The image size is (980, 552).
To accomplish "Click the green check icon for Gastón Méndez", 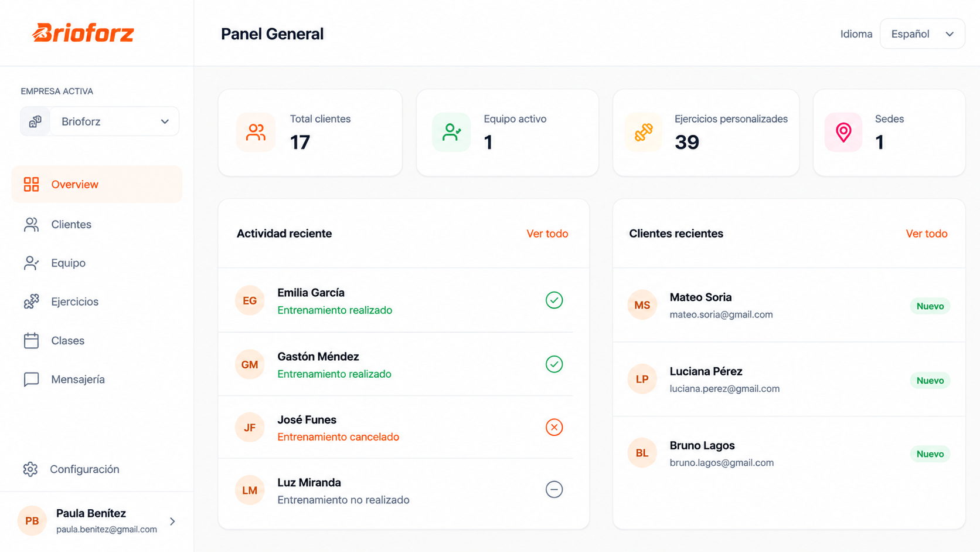I will pos(554,364).
